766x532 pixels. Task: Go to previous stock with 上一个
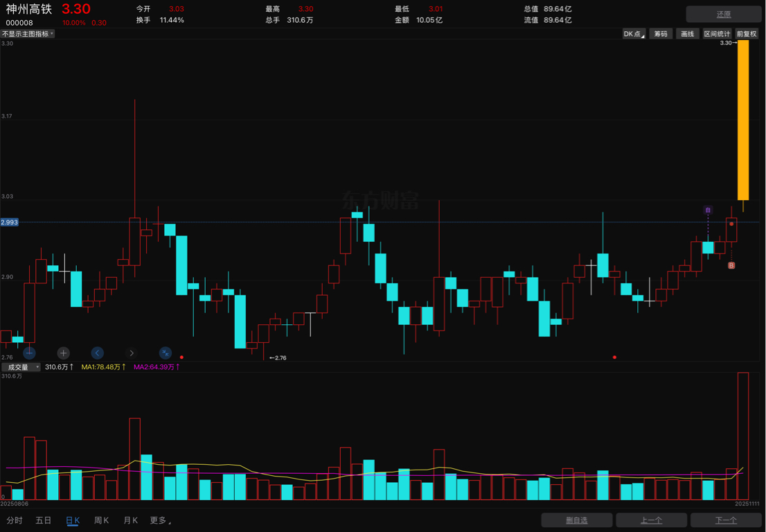[x=651, y=520]
